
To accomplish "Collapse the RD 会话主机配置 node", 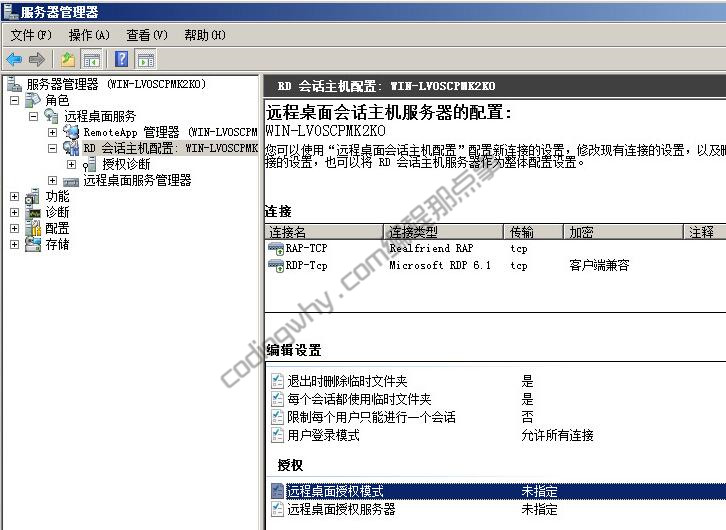I will point(52,148).
